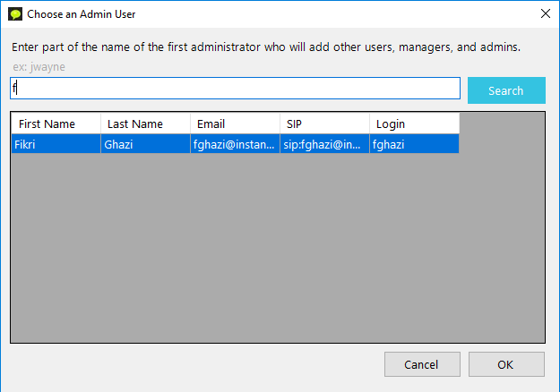Click the Choose an Admin User title text
This screenshot has width=560, height=392.
pos(81,14)
